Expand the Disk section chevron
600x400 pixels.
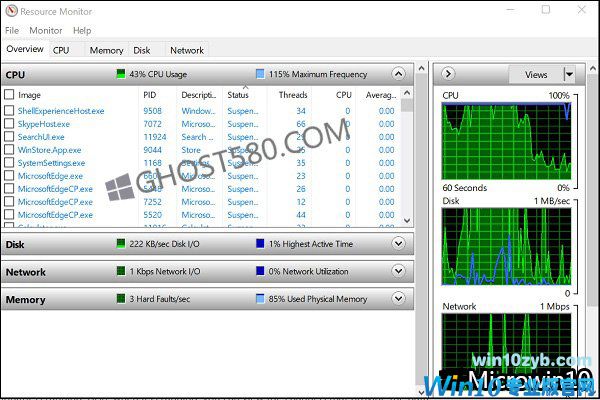pos(398,243)
